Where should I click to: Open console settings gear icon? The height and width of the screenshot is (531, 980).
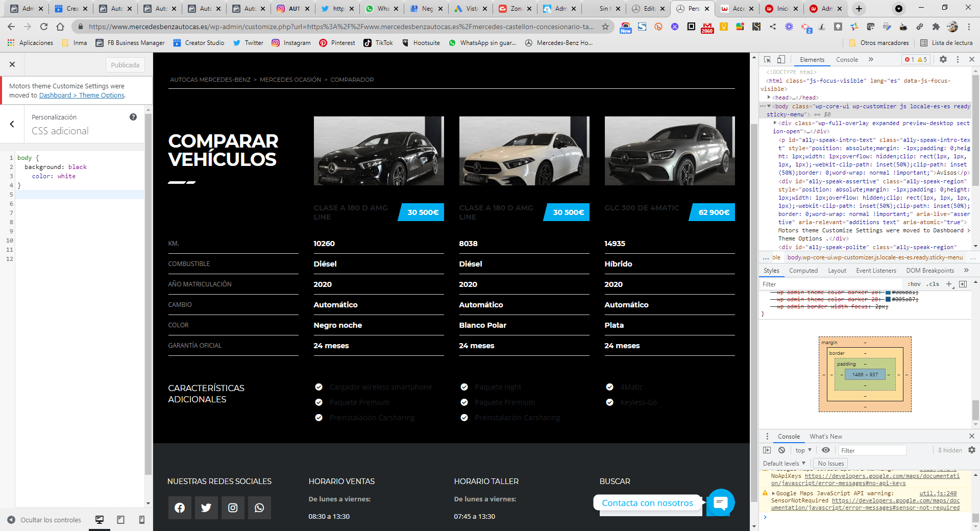tap(972, 450)
